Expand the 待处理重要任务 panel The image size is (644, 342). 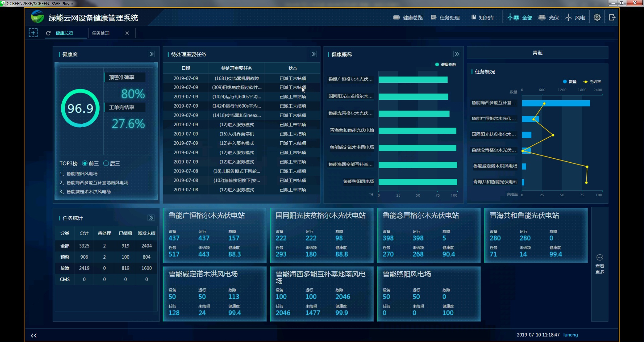click(313, 54)
